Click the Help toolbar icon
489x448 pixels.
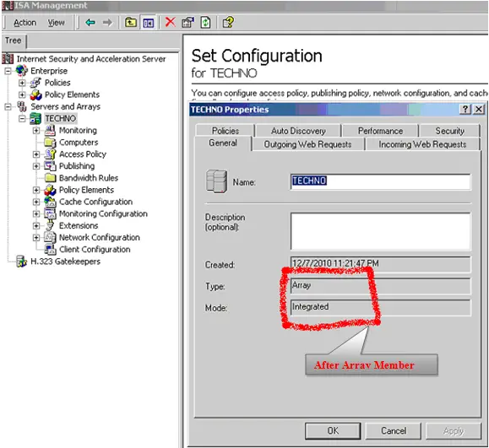(x=228, y=23)
